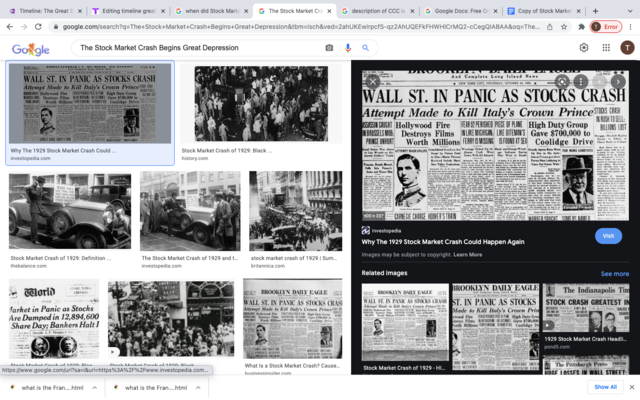Open Google apps grid
This screenshot has height=400, width=640.
click(606, 48)
